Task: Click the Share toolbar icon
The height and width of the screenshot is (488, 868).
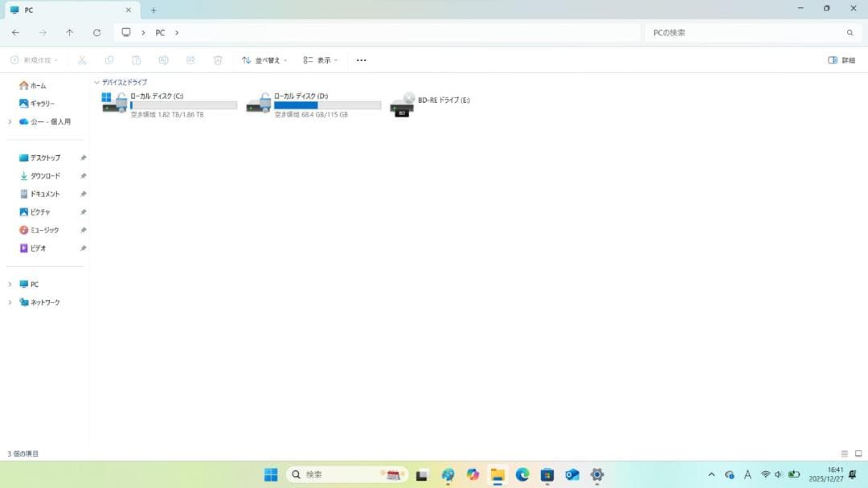Action: pyautogui.click(x=190, y=59)
